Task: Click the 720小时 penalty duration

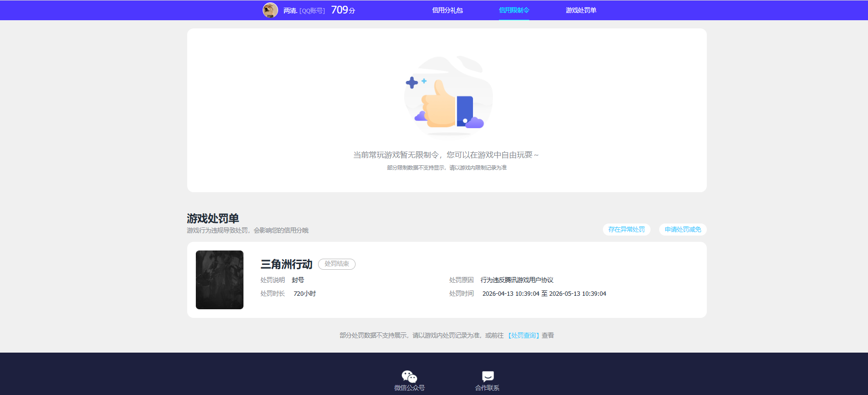Action: [x=305, y=293]
